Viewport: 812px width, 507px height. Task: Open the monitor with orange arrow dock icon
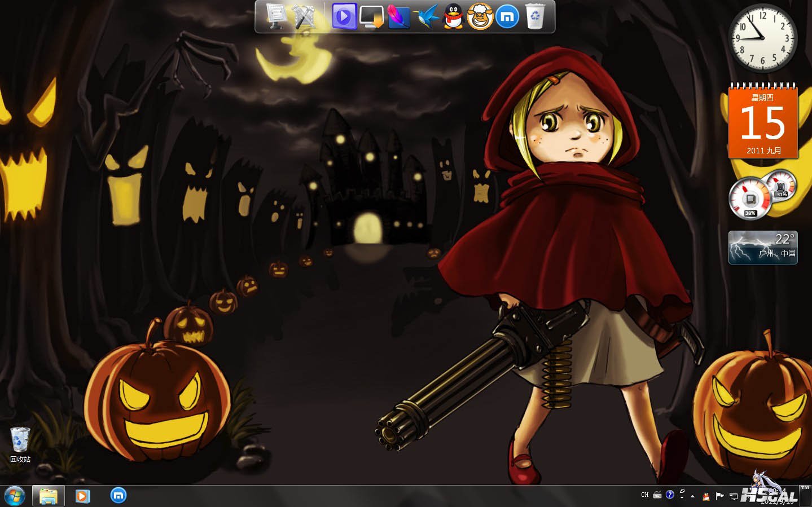[371, 16]
